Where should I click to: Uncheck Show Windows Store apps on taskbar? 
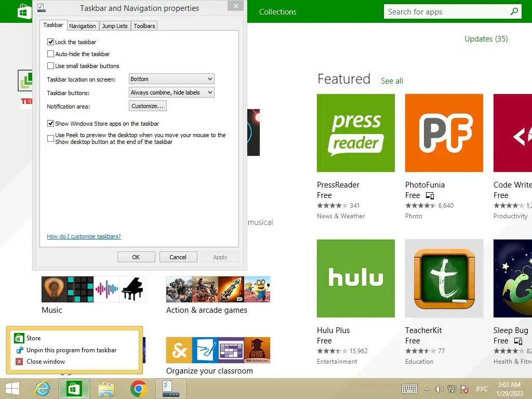coord(50,124)
